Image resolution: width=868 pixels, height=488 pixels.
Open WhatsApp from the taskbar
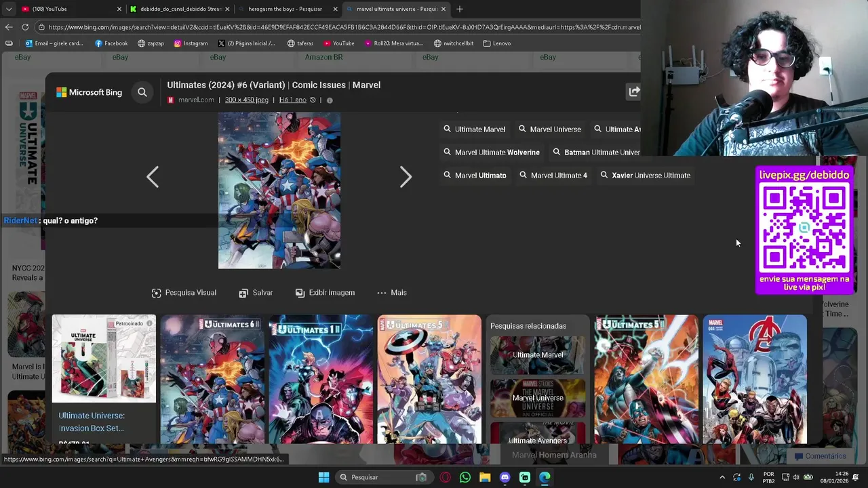pyautogui.click(x=465, y=477)
